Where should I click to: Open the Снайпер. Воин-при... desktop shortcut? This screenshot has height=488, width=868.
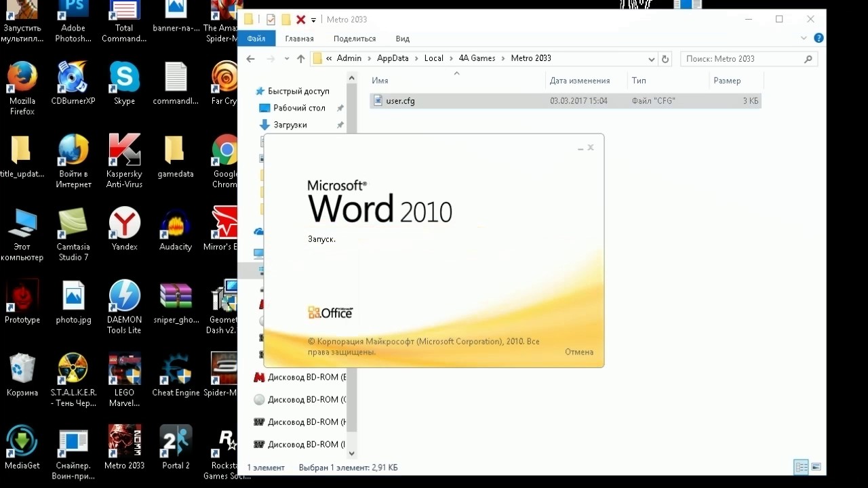pos(73,453)
